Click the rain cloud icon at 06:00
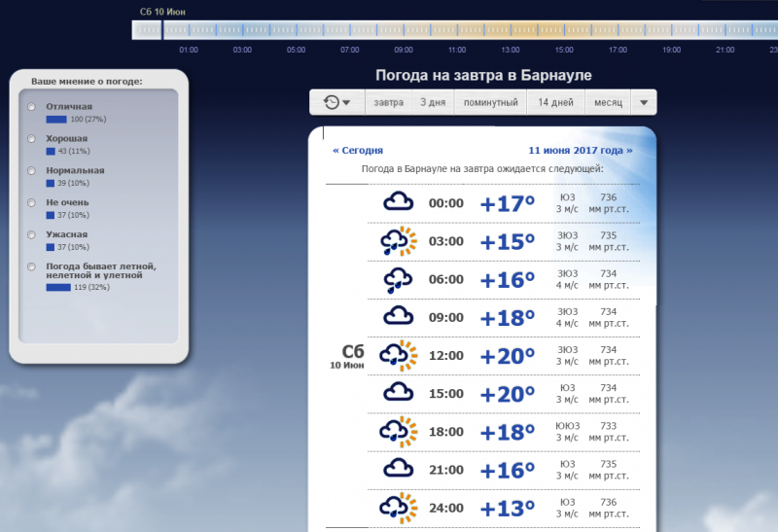778x532 pixels. tap(397, 279)
